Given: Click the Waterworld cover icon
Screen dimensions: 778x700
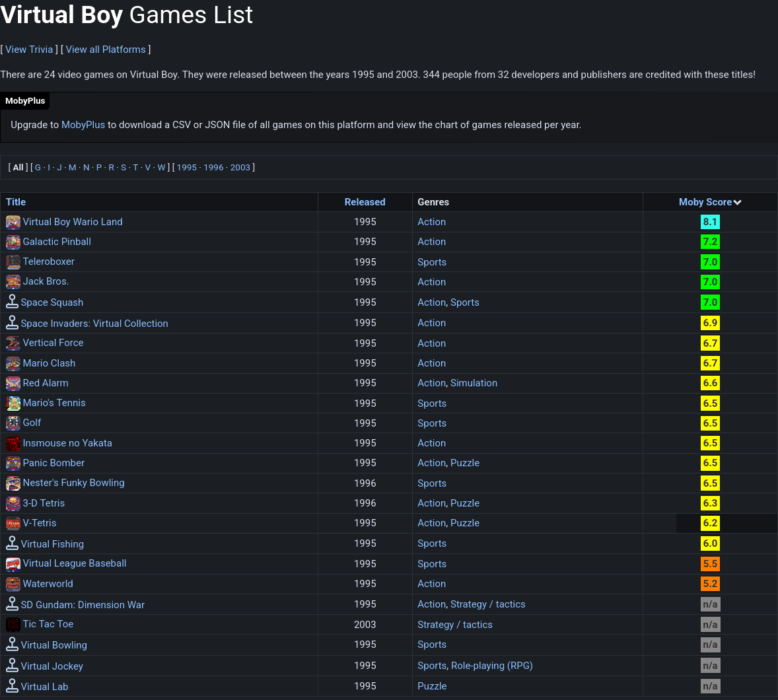Looking at the screenshot, I should pos(13,584).
